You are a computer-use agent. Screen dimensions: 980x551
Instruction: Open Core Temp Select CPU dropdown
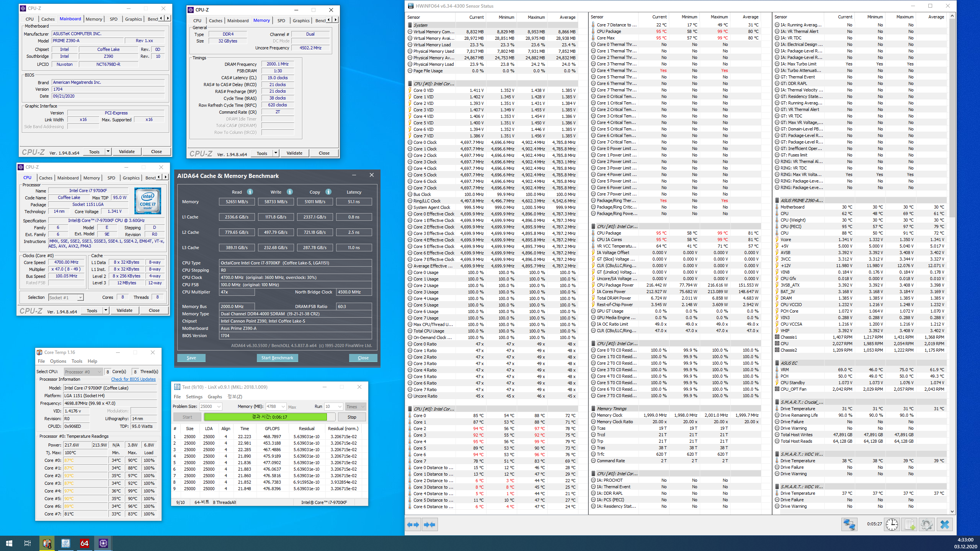tap(83, 372)
